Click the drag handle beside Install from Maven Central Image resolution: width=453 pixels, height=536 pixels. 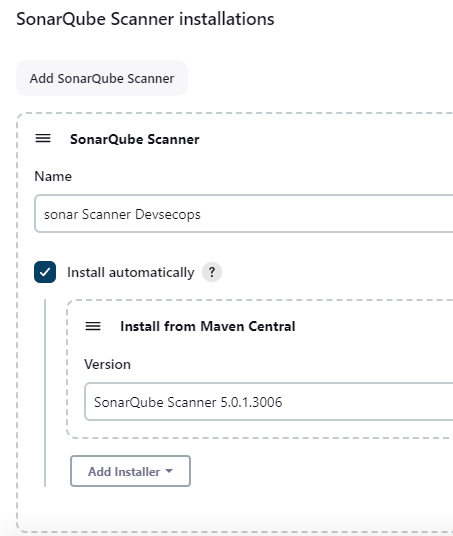click(x=93, y=326)
